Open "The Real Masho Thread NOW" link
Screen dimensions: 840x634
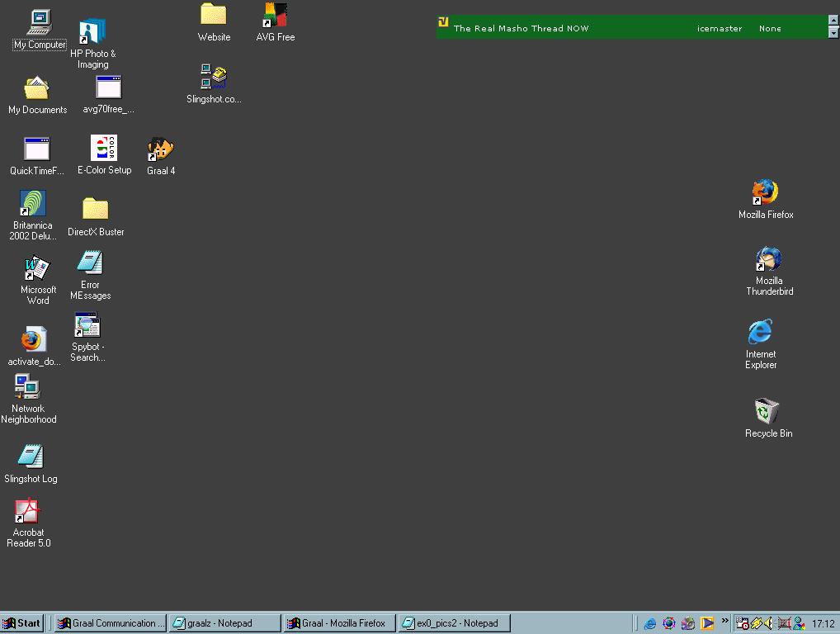[x=521, y=28]
